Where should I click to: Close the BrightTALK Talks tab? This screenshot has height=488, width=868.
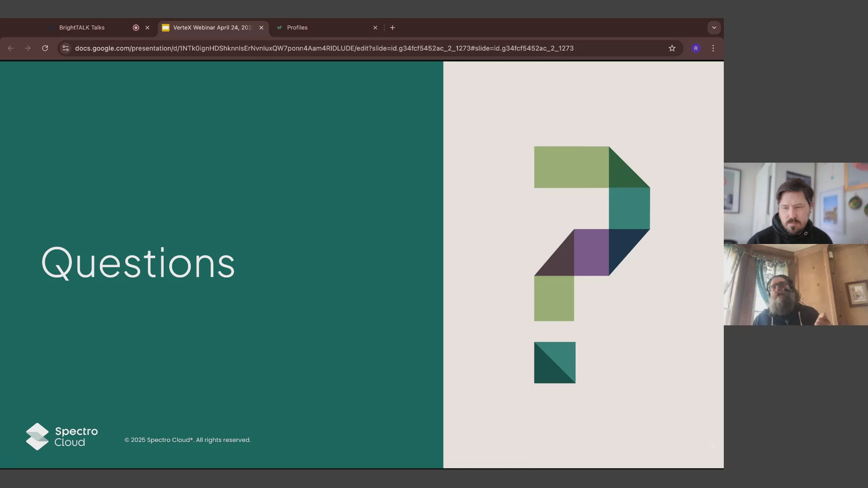(x=147, y=28)
